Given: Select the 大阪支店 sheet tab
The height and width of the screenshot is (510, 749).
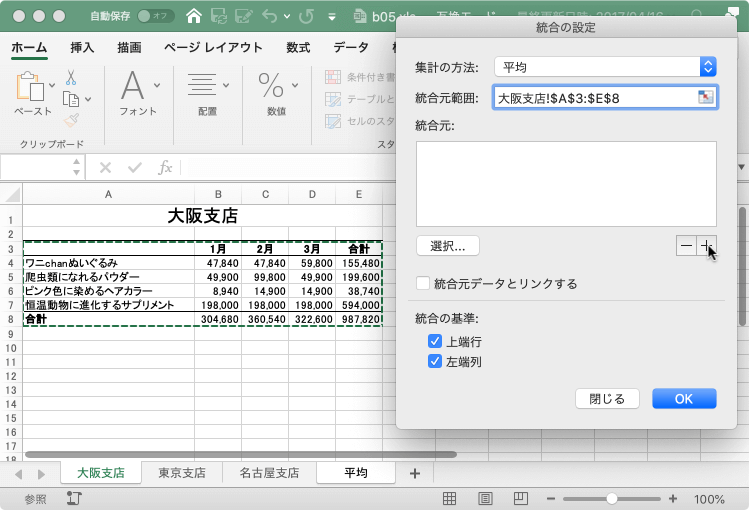Looking at the screenshot, I should click(x=101, y=473).
